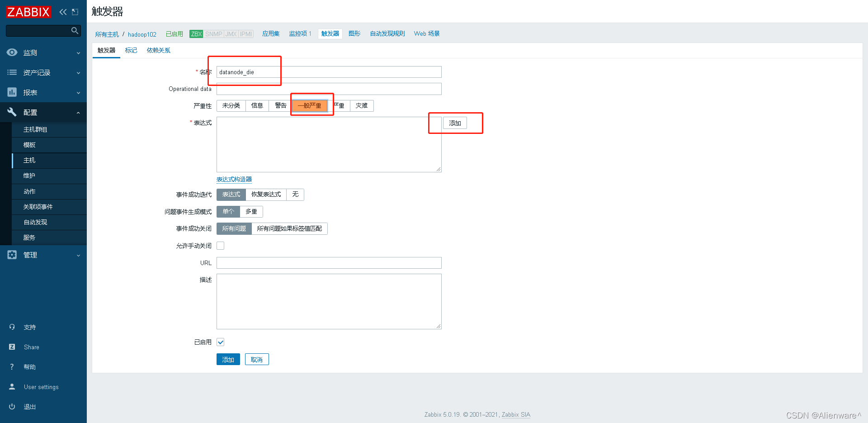868x423 pixels.
Task: Select severity 信息
Action: [257, 105]
